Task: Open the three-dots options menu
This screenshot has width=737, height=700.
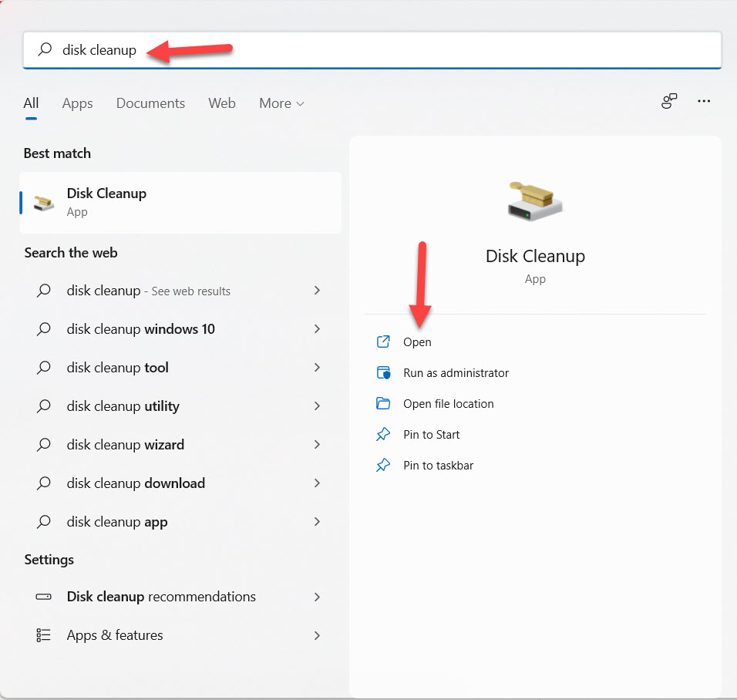Action: (703, 101)
